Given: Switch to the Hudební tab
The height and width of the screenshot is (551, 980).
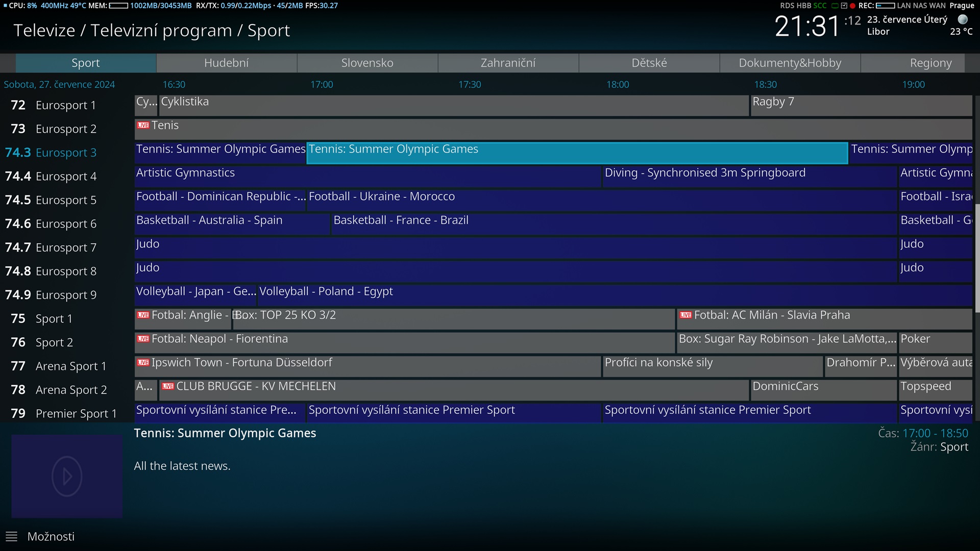Looking at the screenshot, I should click(x=227, y=63).
